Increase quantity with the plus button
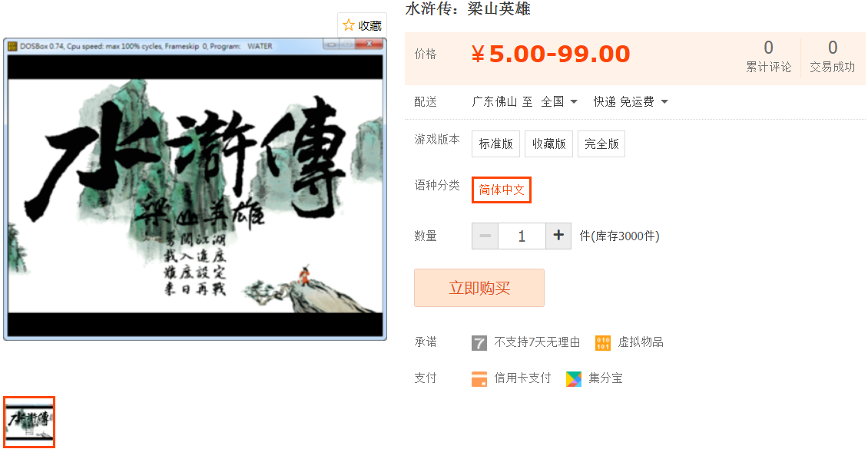Image resolution: width=868 pixels, height=449 pixels. pos(558,236)
